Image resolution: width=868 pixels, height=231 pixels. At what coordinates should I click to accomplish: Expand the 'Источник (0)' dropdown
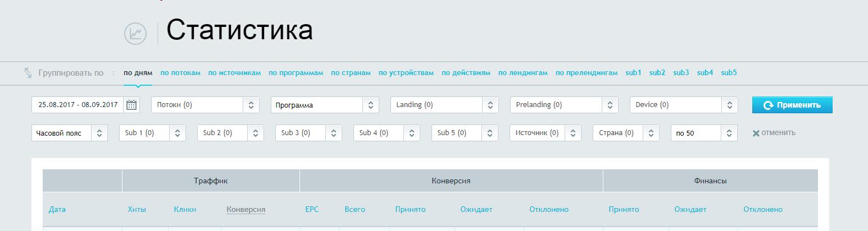(x=545, y=133)
